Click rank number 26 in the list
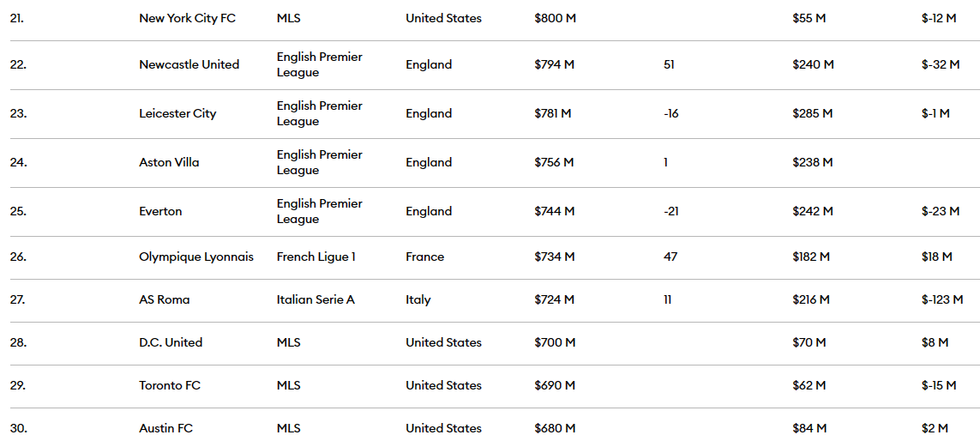The height and width of the screenshot is (447, 980). click(18, 257)
